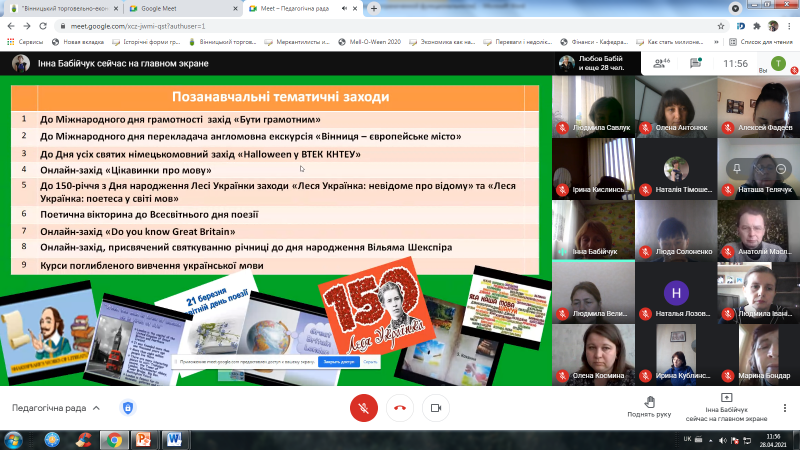Screen dimensions: 800x450
Task: Leave the call with hang-up button
Action: coord(400,408)
